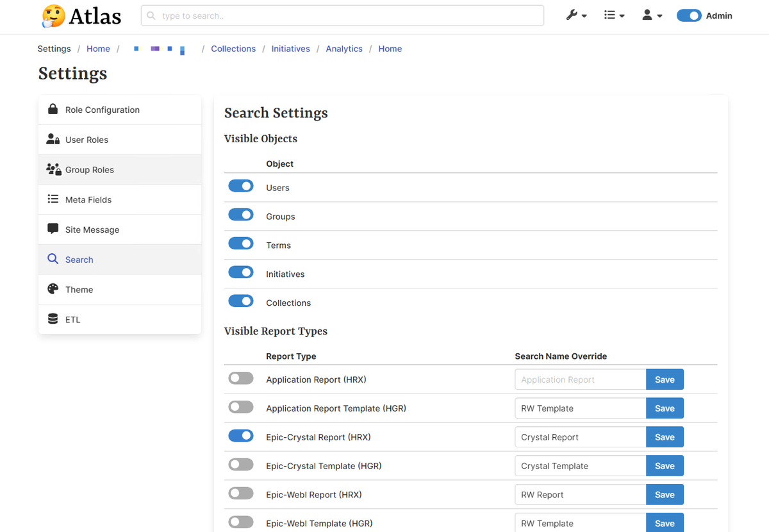The image size is (769, 532).
Task: Select Search in the settings sidebar
Action: (x=79, y=259)
